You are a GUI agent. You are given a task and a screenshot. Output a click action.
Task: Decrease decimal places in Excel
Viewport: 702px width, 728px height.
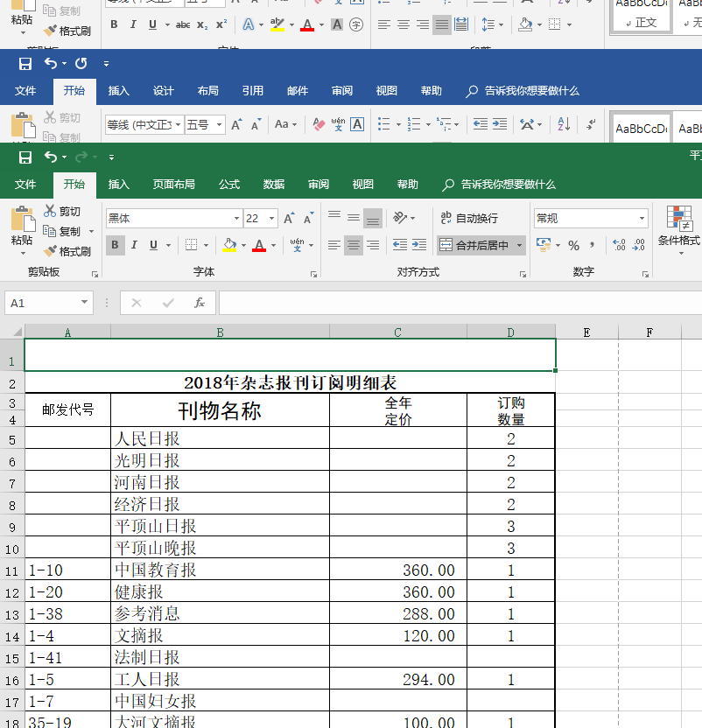point(639,245)
